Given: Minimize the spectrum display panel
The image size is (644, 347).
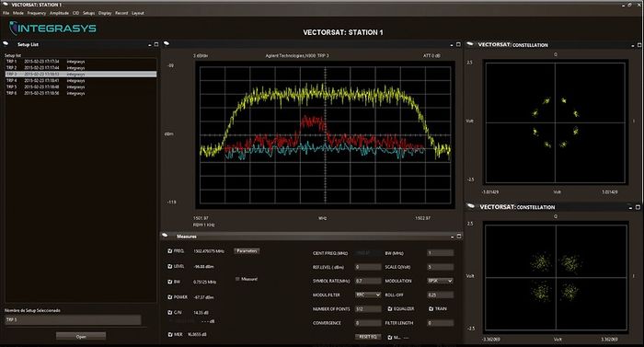Looking at the screenshot, I should click(452, 45).
